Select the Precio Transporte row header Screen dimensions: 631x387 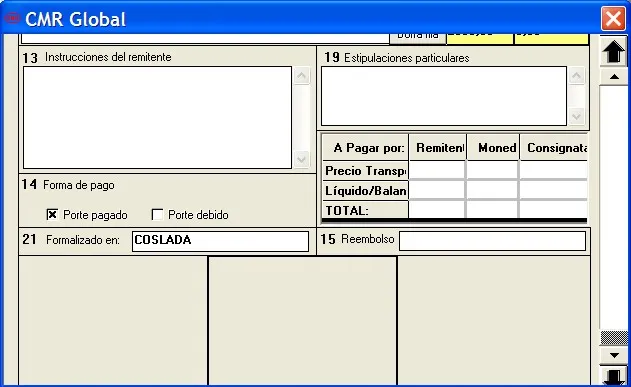pyautogui.click(x=365, y=171)
